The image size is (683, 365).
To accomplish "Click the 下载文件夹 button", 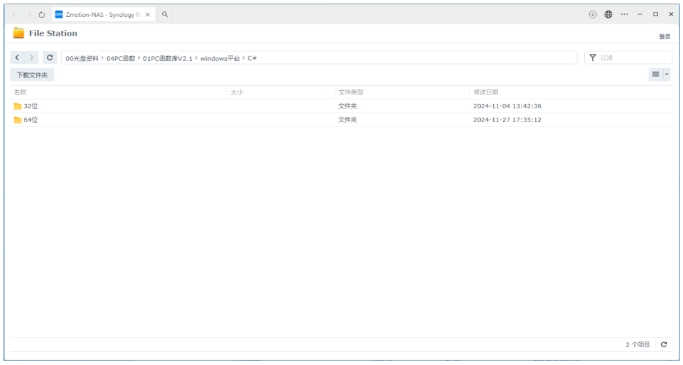I will point(32,75).
